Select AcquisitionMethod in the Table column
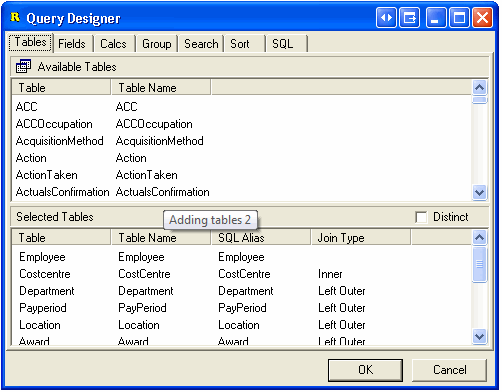 [60, 141]
